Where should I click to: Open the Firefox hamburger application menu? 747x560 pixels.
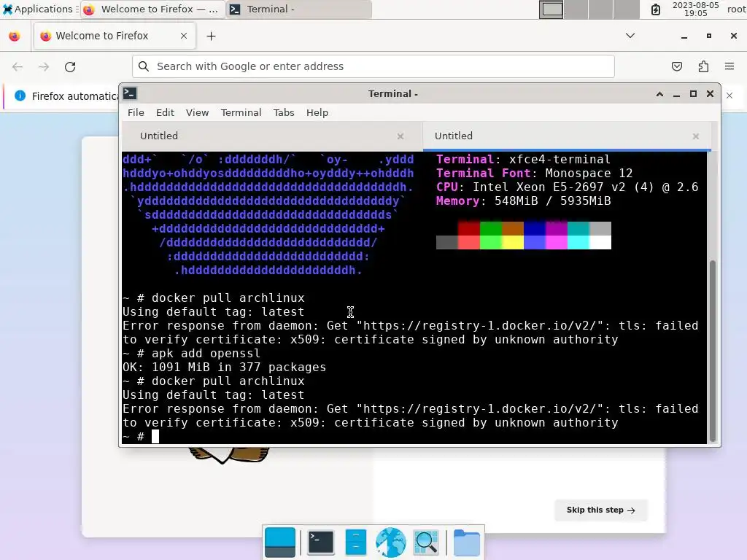[x=729, y=66]
